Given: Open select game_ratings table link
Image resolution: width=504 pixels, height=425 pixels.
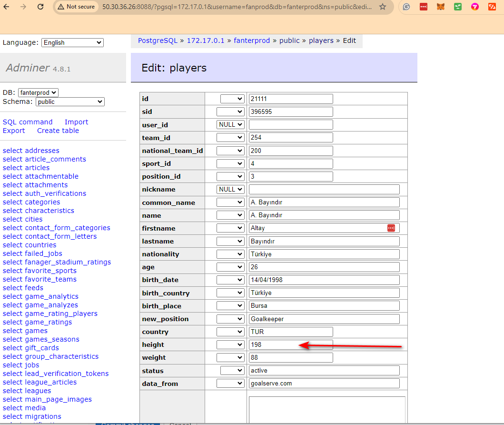Looking at the screenshot, I should [x=37, y=322].
